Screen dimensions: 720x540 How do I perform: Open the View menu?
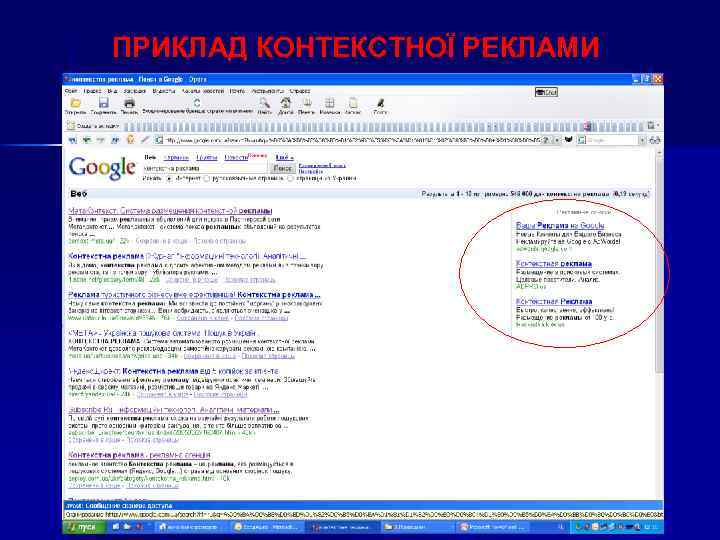point(112,91)
